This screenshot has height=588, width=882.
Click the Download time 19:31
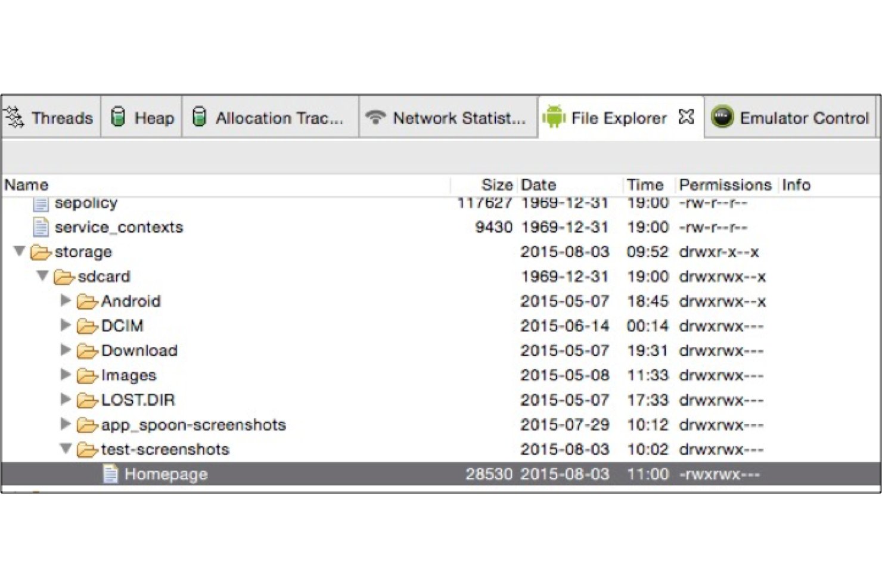(x=647, y=350)
